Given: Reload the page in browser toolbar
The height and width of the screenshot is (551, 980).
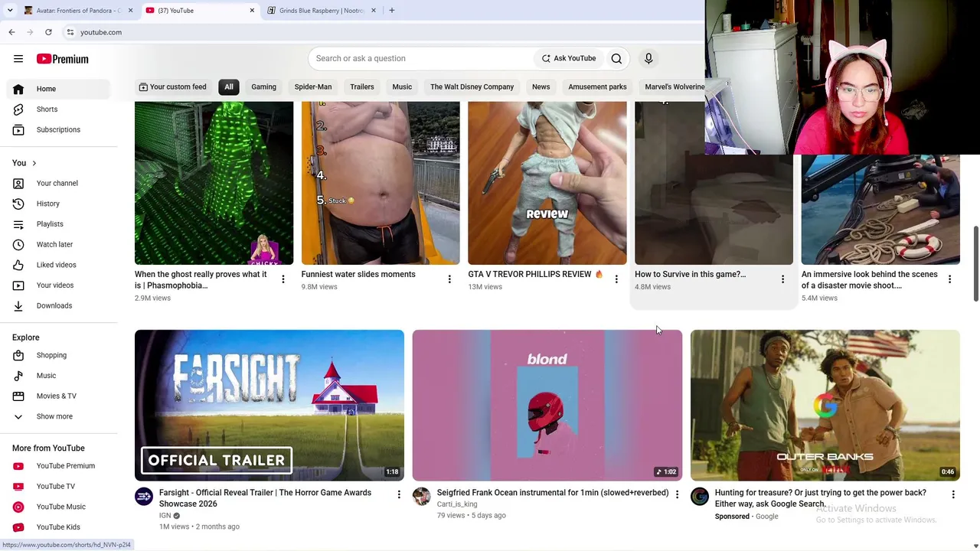Looking at the screenshot, I should (48, 32).
